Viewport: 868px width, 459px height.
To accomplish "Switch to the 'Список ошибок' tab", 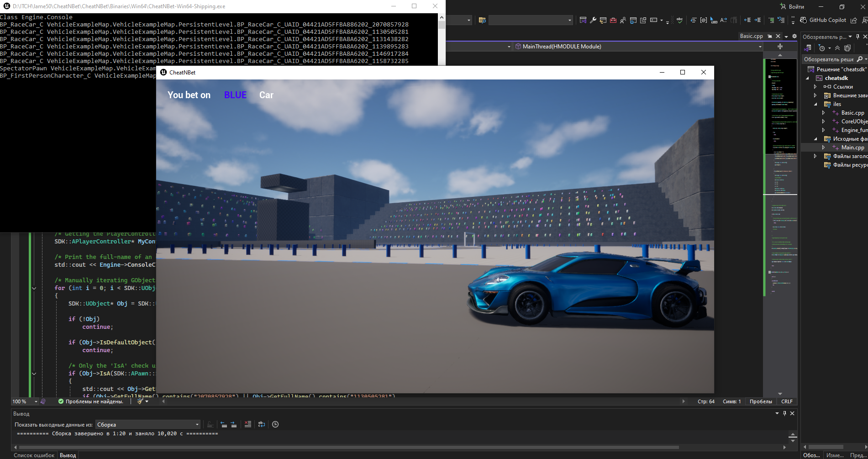I will coord(34,455).
